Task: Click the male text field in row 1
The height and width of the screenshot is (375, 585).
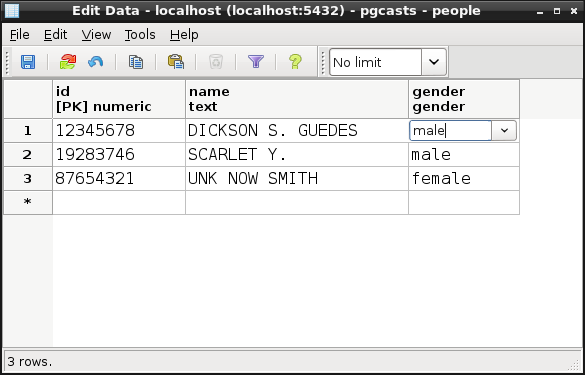Action: pyautogui.click(x=451, y=131)
